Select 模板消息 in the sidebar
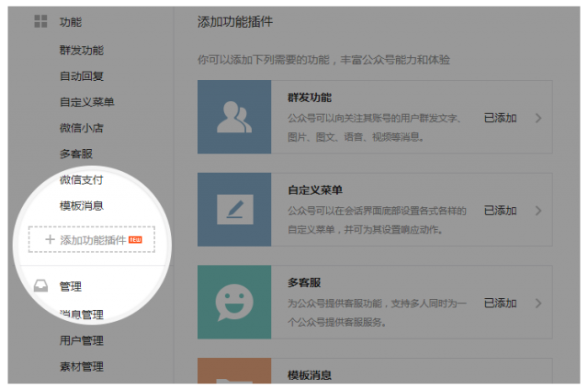This screenshot has height=390, width=588. point(82,205)
